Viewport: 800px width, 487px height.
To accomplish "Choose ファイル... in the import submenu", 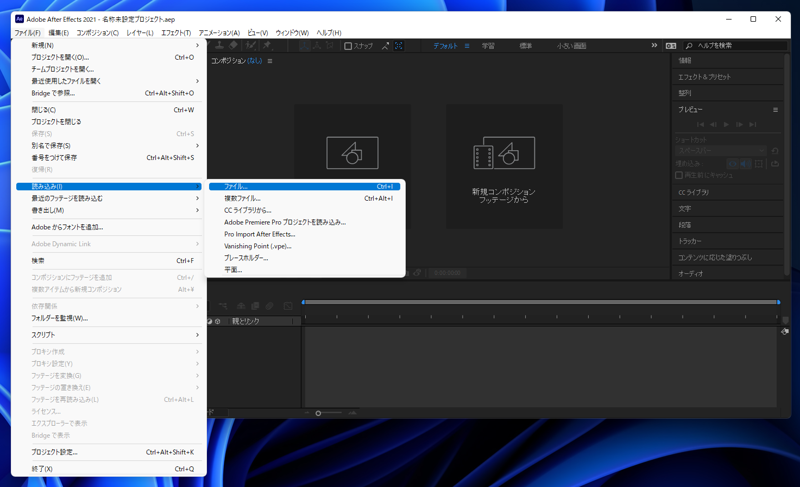I will pyautogui.click(x=305, y=187).
